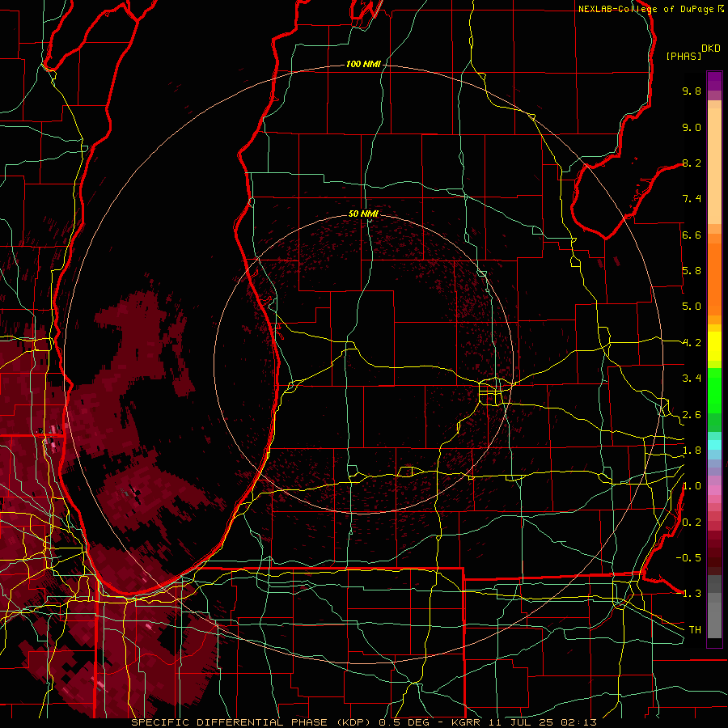
Task: Click the 9.0 value on the legend
Action: point(692,127)
